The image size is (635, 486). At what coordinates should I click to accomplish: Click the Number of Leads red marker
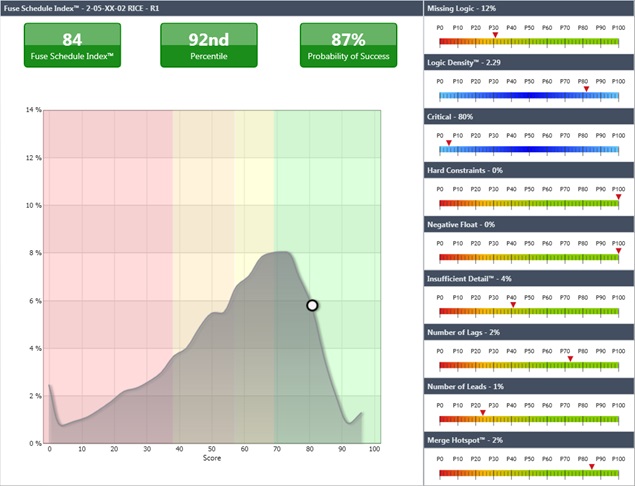482,412
